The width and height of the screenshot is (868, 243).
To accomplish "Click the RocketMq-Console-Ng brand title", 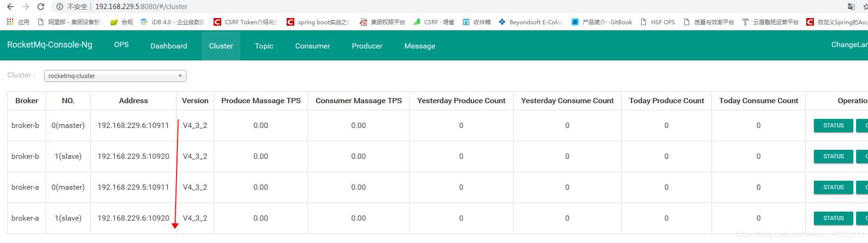I will coord(50,45).
